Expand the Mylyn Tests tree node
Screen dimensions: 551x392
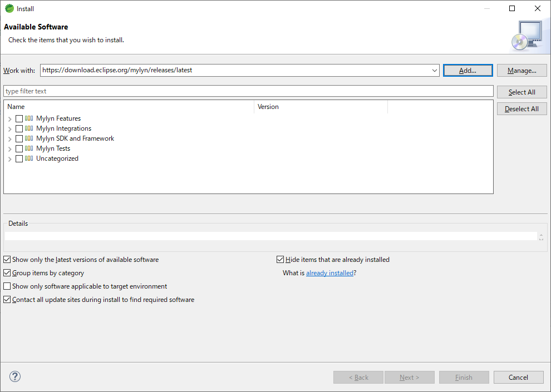coord(10,149)
